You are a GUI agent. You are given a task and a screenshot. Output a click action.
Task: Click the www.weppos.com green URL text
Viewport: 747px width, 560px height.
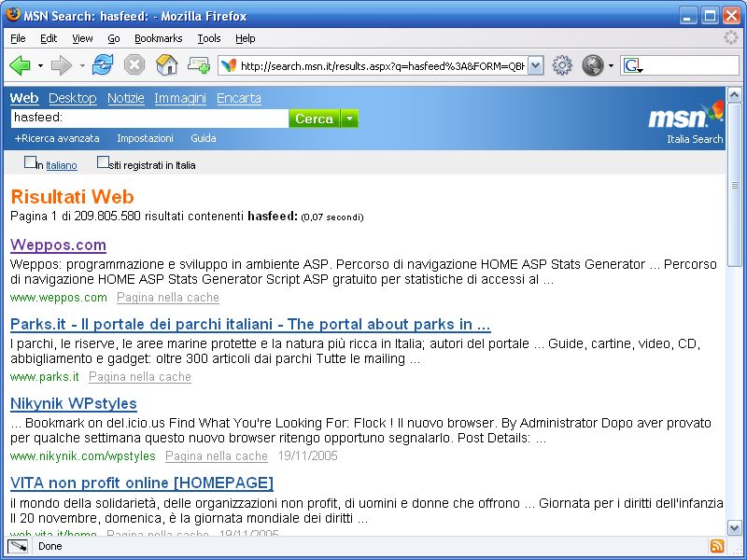[x=59, y=298]
